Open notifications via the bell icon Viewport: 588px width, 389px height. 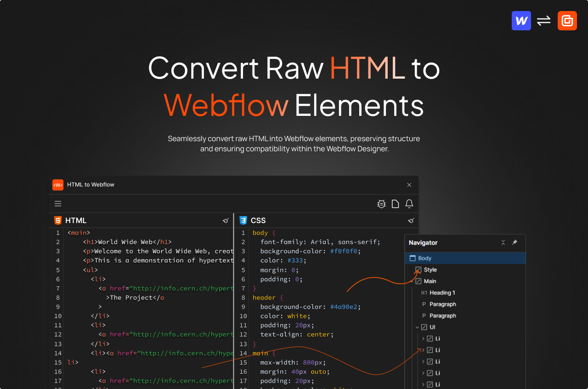point(409,204)
